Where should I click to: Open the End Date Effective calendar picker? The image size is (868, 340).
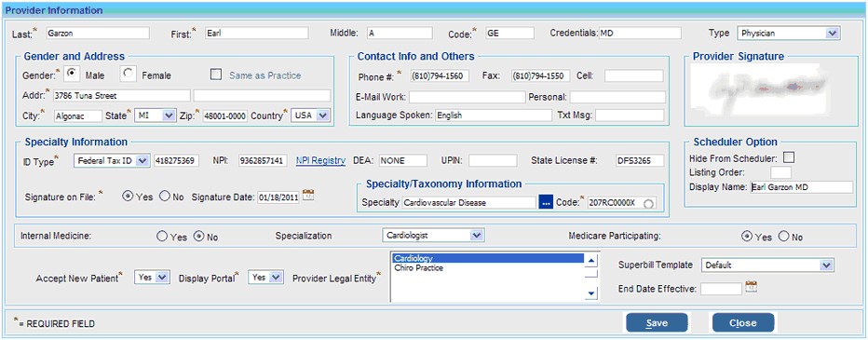752,286
